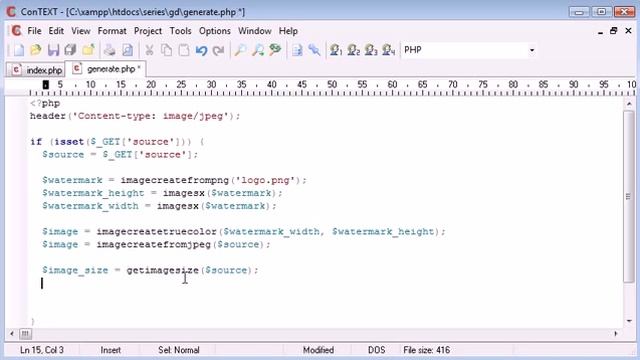Click the horizontal scrollbar left arrow

click(12, 334)
